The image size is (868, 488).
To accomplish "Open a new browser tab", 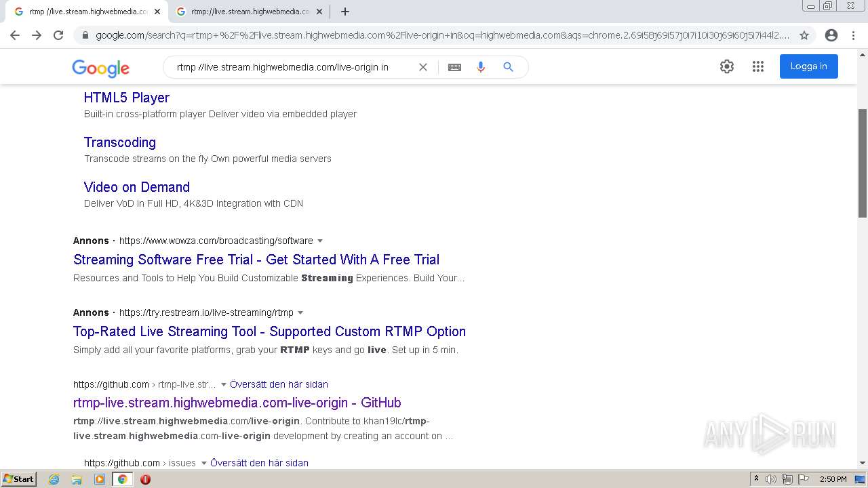I will (345, 12).
